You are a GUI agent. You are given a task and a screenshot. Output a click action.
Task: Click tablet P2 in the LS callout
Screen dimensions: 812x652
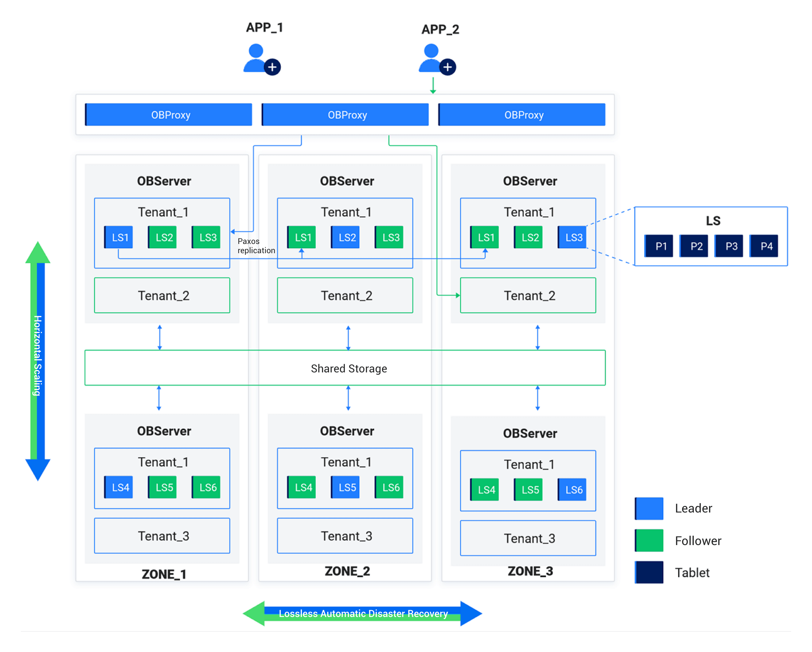[694, 246]
